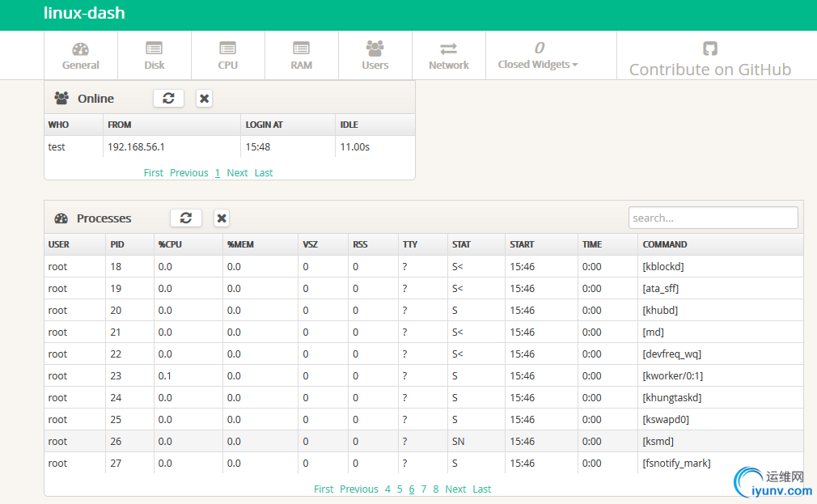Sort Online table by LOGIN AT column
Viewport: 817px width, 504px height.
pos(288,125)
